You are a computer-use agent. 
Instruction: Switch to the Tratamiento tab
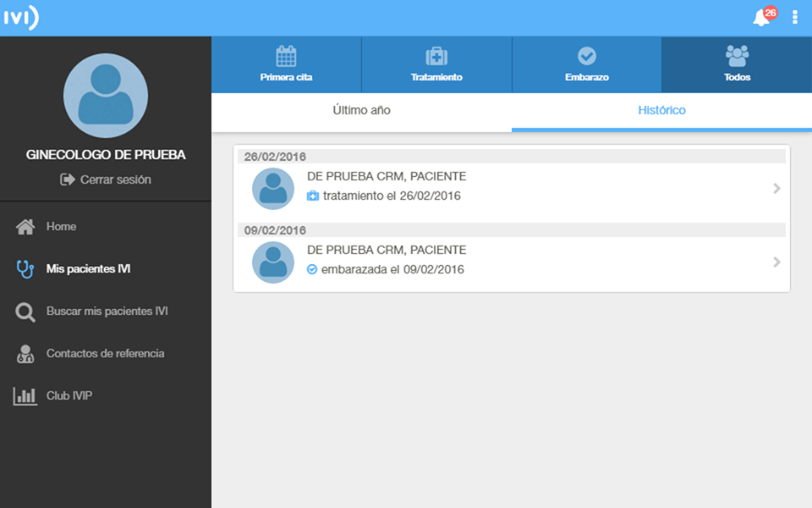point(436,65)
